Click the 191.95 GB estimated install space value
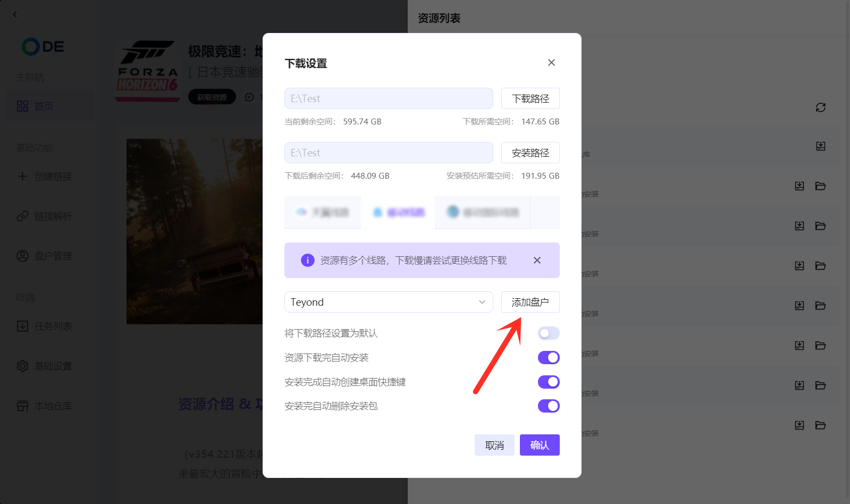The width and height of the screenshot is (850, 504). point(540,176)
